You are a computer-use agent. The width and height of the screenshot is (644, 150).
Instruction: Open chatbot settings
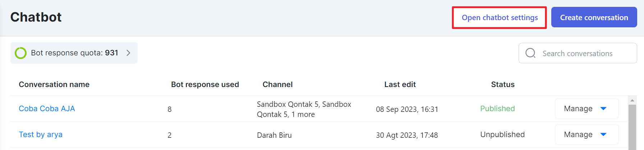click(x=500, y=18)
